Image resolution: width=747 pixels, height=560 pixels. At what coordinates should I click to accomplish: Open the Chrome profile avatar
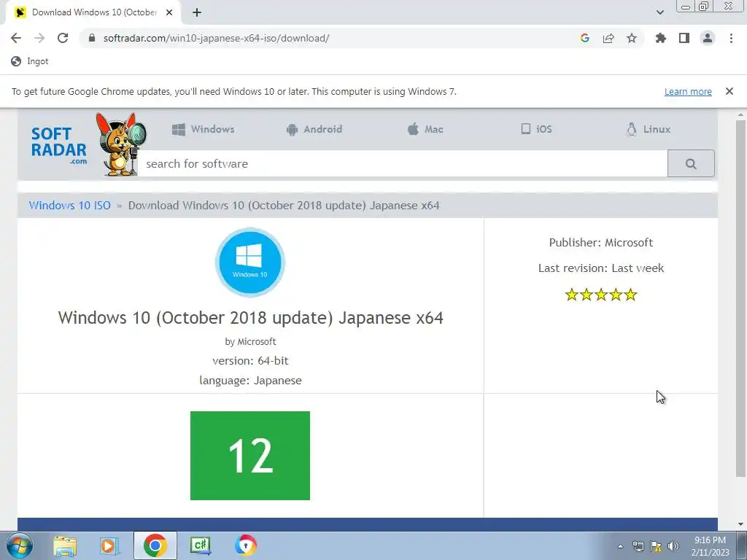tap(708, 38)
